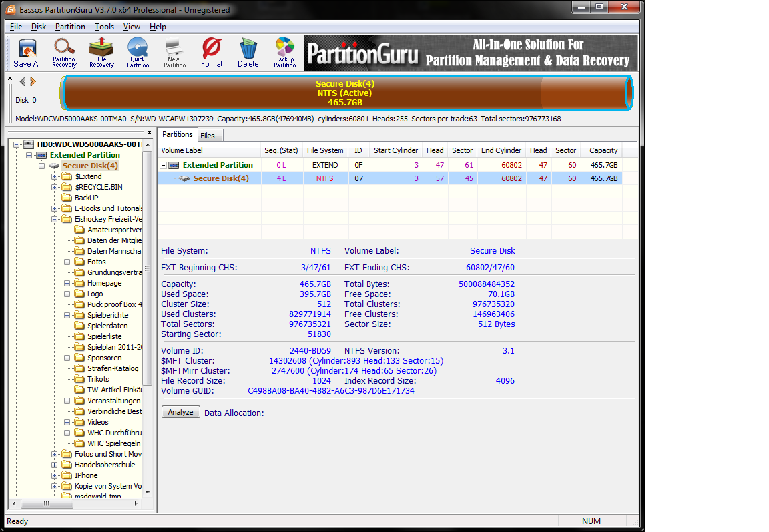Viewport: 769px width, 532px height.
Task: Select the Strafen-Katalog folder
Action: [113, 368]
